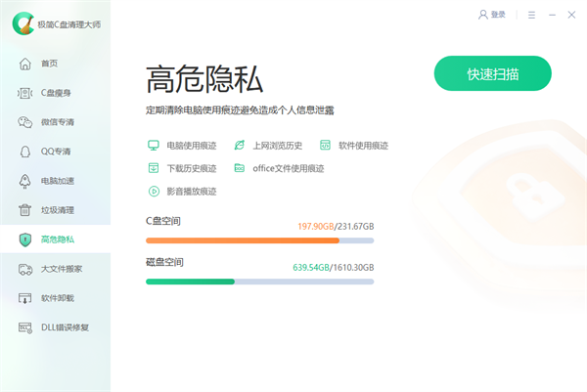Click the QQ专清 penguin icon
The width and height of the screenshot is (587, 392).
tap(24, 152)
